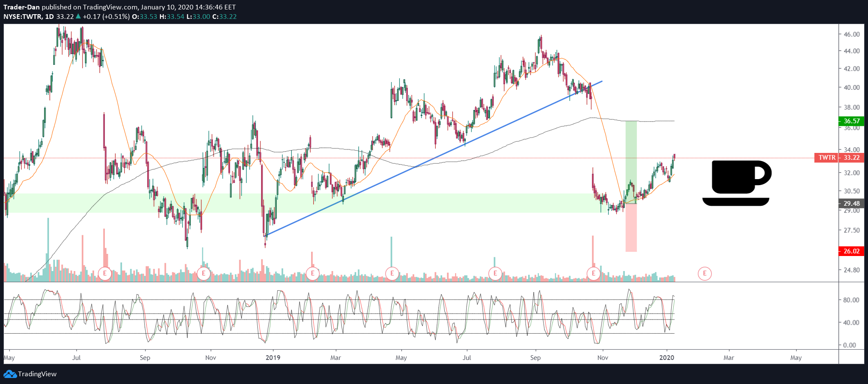Open the upcoming 2020 earnings E marker
The width and height of the screenshot is (868, 384).
click(x=705, y=273)
